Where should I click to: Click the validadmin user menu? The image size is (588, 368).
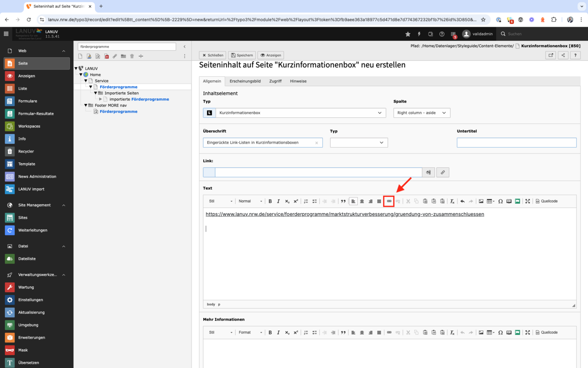pyautogui.click(x=477, y=34)
